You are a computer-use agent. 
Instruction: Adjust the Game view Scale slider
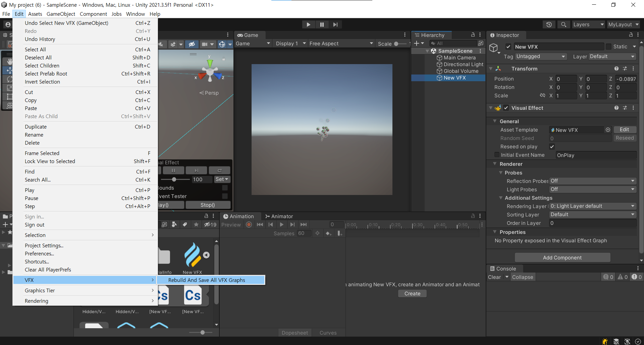pos(401,44)
